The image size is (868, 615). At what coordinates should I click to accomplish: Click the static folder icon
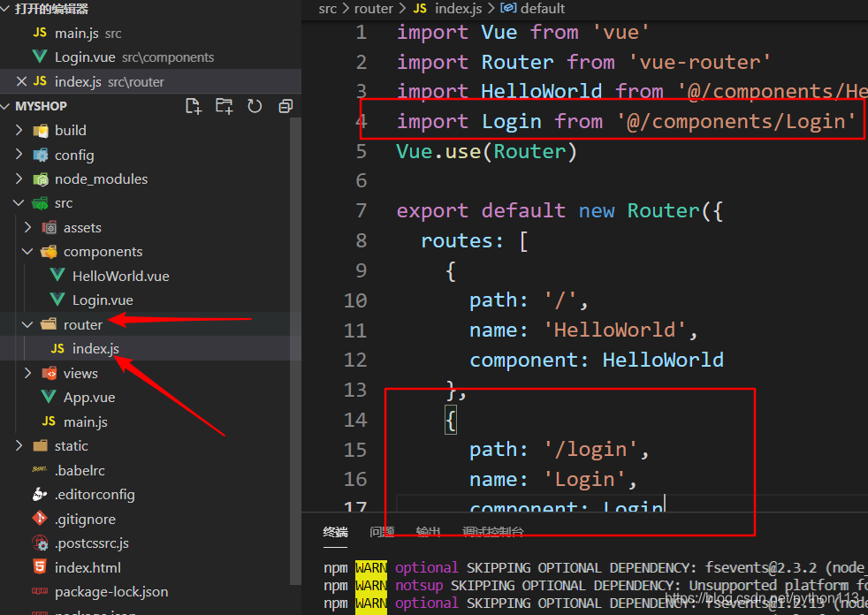(41, 445)
